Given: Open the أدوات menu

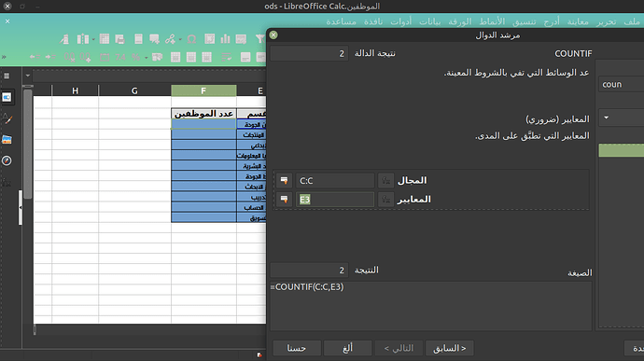Looking at the screenshot, I should [400, 21].
